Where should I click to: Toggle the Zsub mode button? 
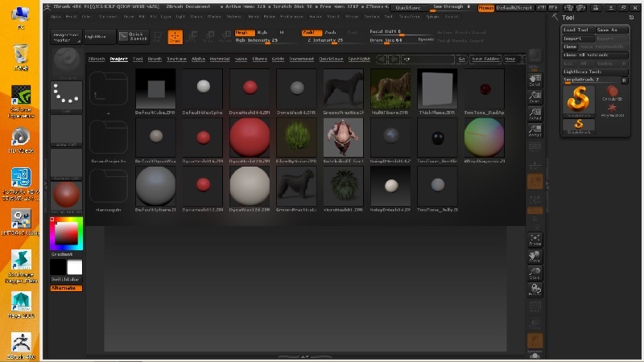click(331, 32)
